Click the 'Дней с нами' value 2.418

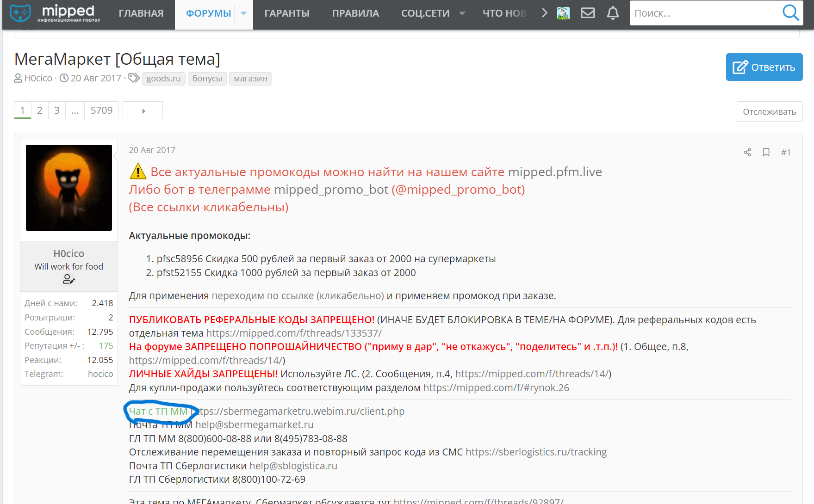[102, 303]
